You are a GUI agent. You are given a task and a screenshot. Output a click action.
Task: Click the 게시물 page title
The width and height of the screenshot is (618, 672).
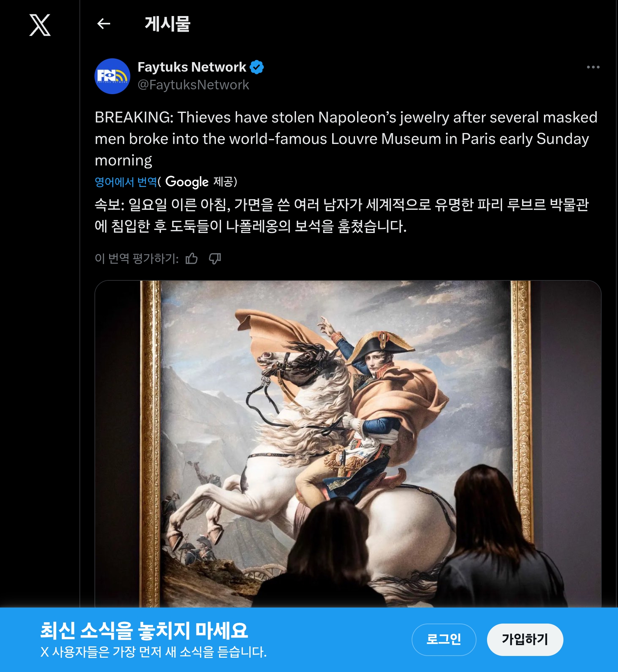point(167,24)
